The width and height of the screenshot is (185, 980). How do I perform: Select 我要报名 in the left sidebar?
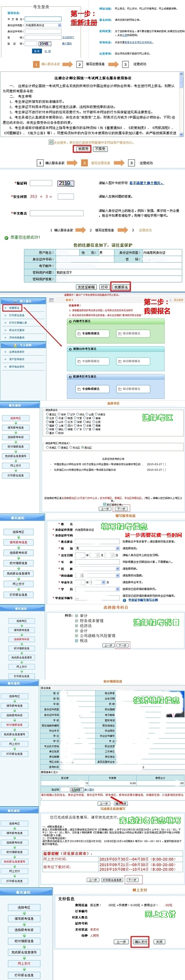coord(14,308)
